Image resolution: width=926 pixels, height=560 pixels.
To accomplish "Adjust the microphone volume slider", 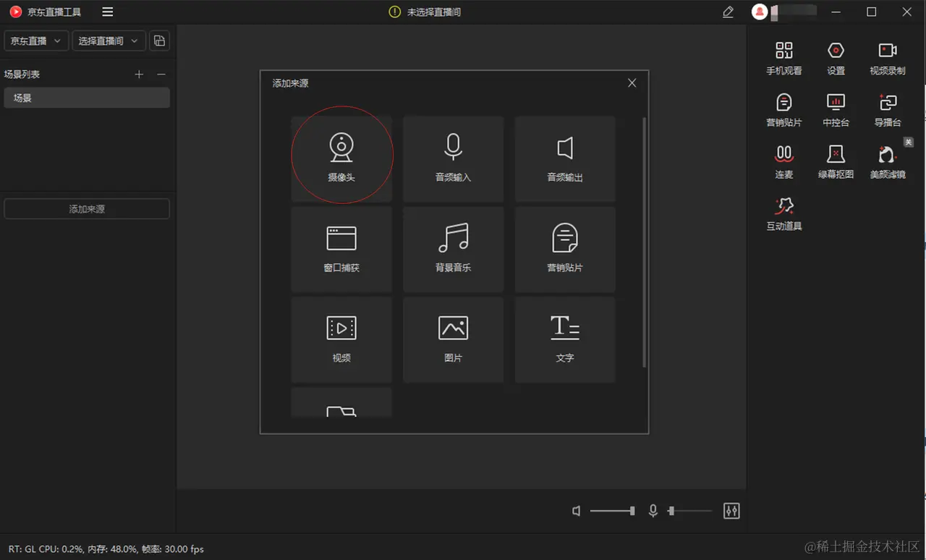I will coord(689,511).
